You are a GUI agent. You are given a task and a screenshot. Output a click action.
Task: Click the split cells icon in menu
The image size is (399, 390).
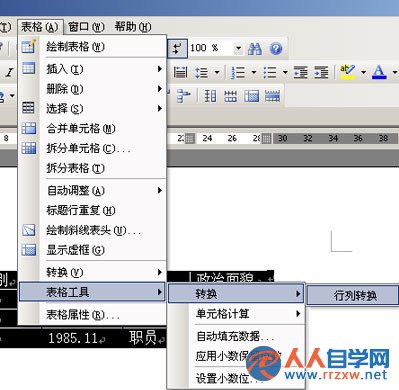point(29,148)
